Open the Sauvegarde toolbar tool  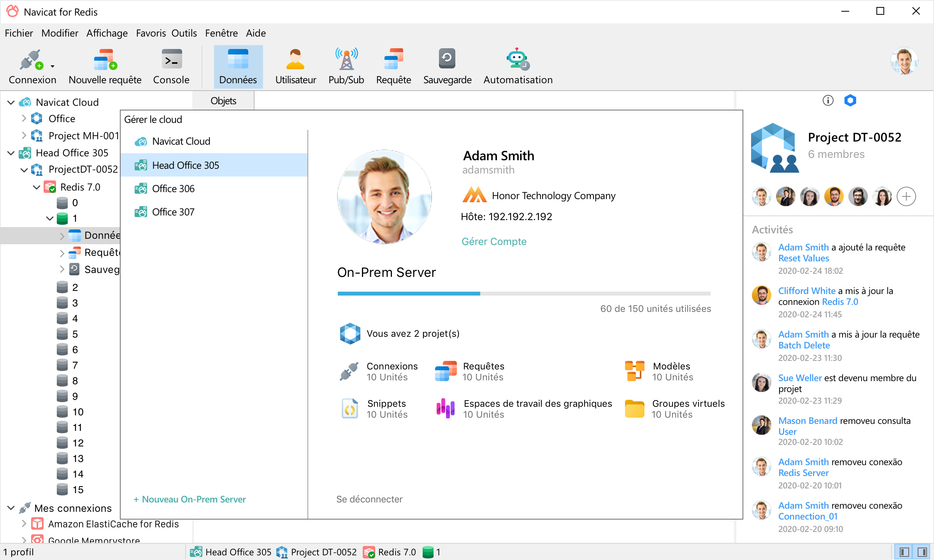447,66
